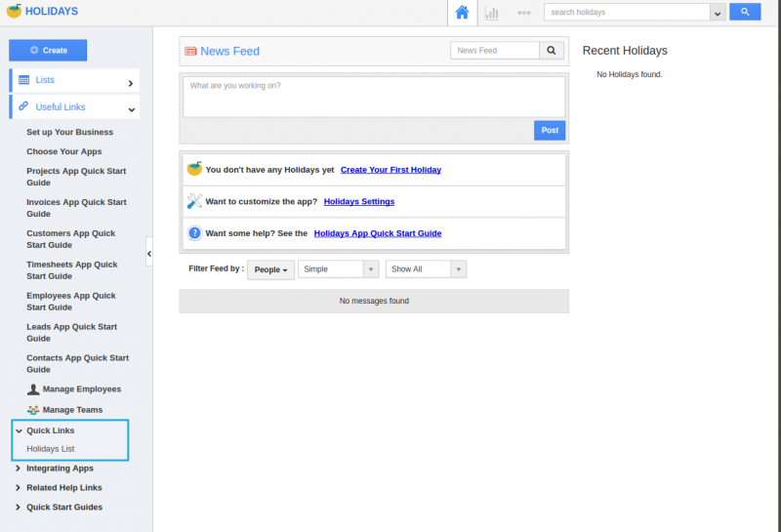Image resolution: width=781 pixels, height=532 pixels.
Task: Open the Home icon in top bar
Action: coord(462,13)
